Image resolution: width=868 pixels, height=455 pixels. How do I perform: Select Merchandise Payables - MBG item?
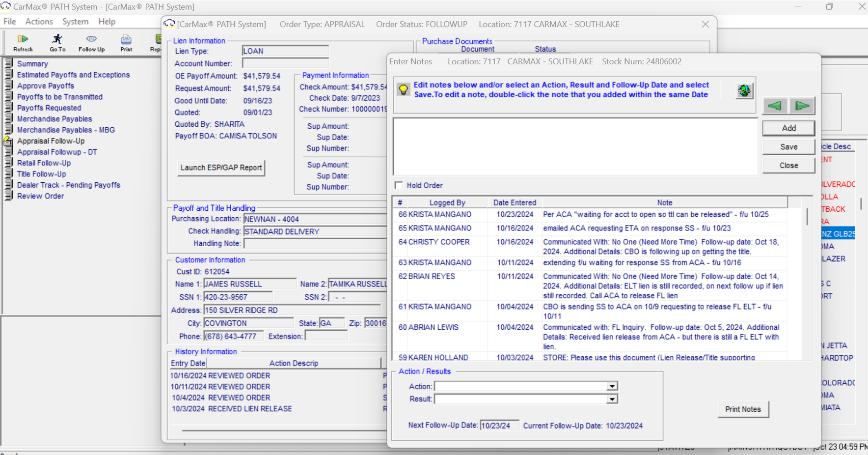pos(66,130)
